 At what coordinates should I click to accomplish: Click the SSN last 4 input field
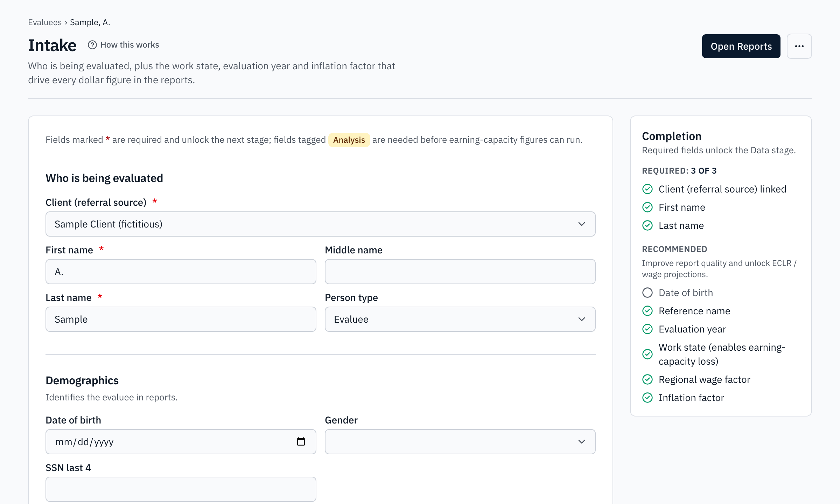coord(181,489)
